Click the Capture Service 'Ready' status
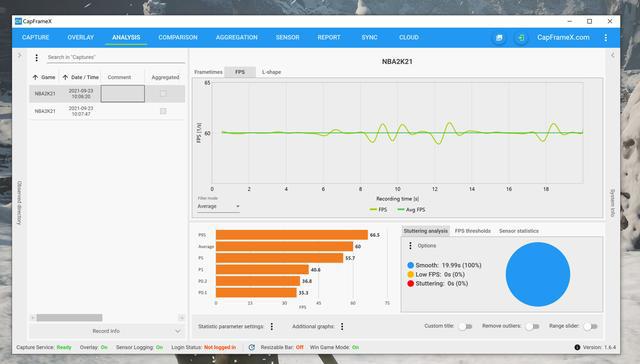Screen dimensions: 640x364 64,347
